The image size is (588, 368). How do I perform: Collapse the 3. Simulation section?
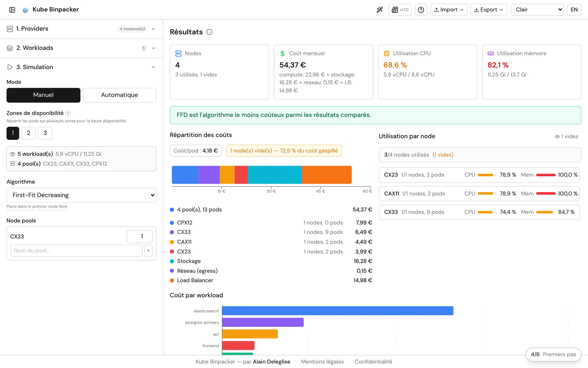point(81,67)
